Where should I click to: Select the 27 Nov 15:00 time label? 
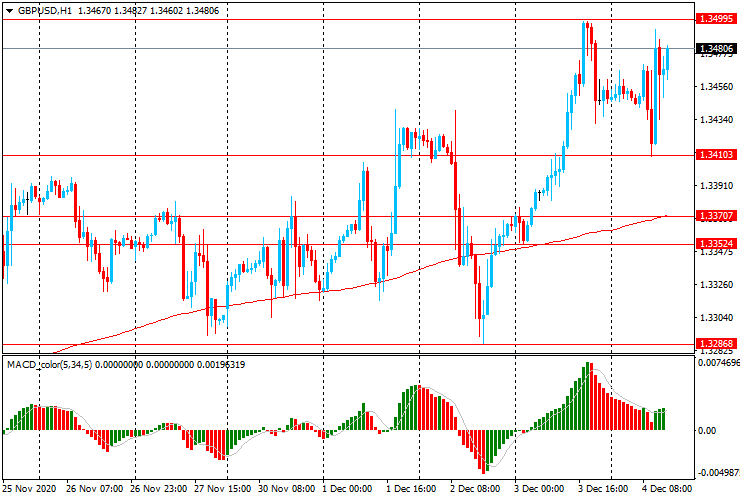pyautogui.click(x=222, y=489)
